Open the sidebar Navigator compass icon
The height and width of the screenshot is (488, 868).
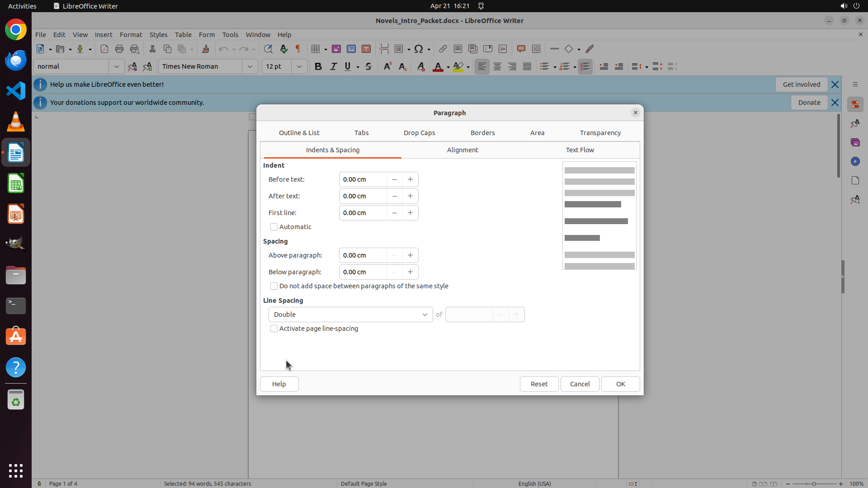(855, 161)
